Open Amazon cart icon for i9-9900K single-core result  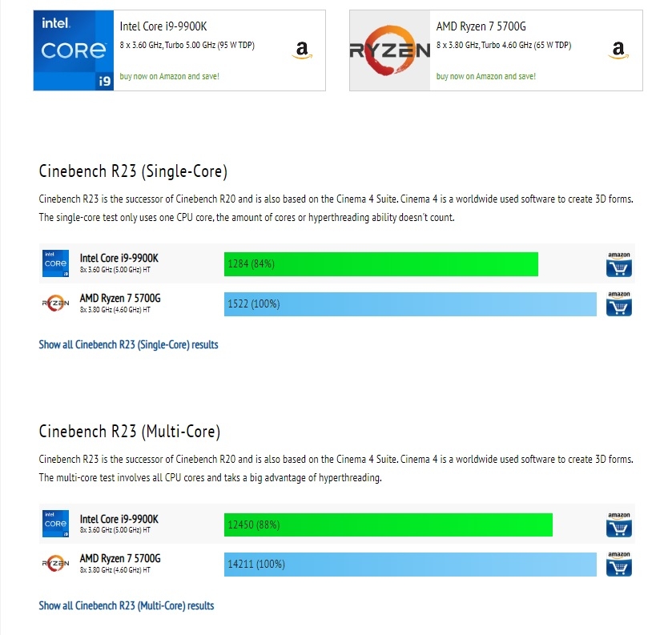coord(619,264)
